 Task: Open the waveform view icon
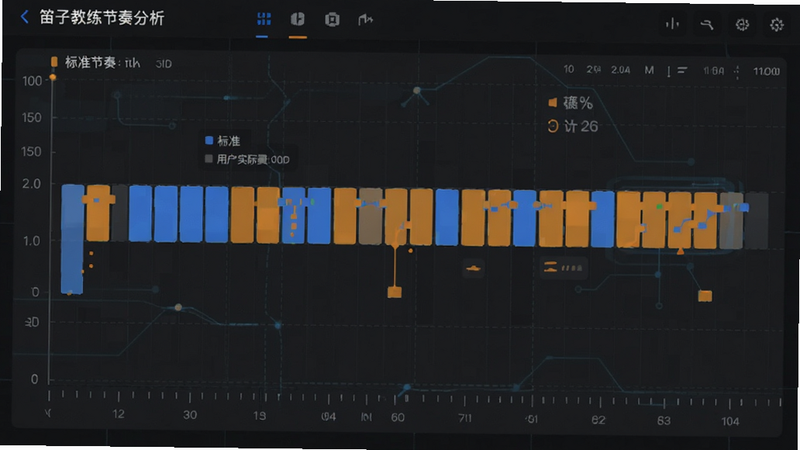click(365, 20)
